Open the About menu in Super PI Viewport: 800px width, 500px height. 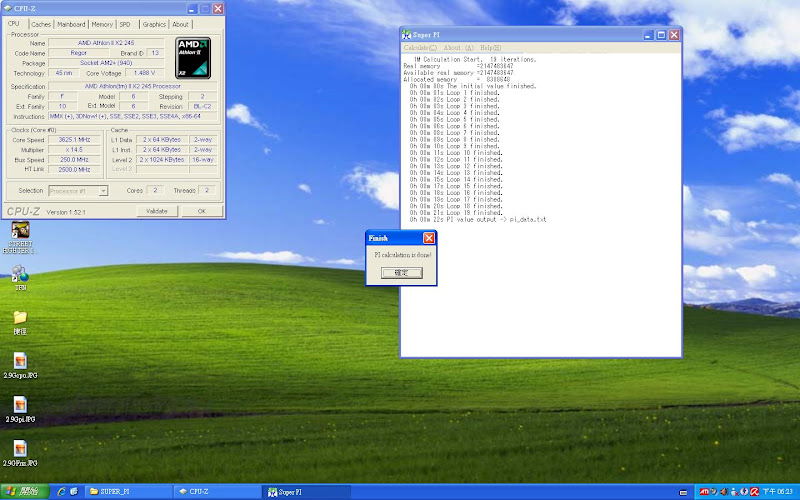pos(458,47)
